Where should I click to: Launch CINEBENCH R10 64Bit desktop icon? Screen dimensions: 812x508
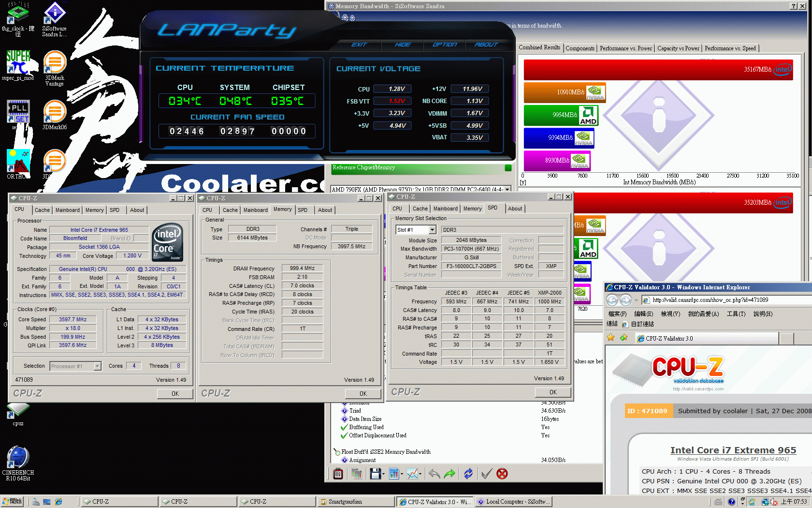[x=18, y=463]
